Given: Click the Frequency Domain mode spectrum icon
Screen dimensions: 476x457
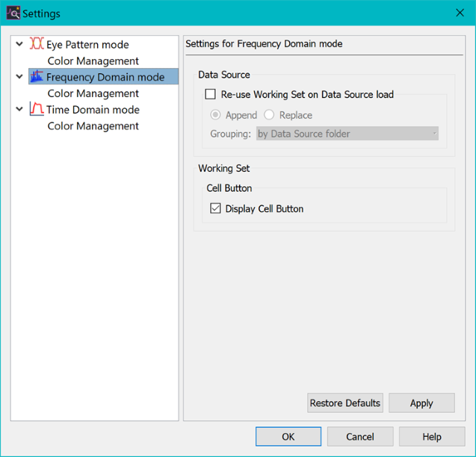Looking at the screenshot, I should pyautogui.click(x=37, y=76).
